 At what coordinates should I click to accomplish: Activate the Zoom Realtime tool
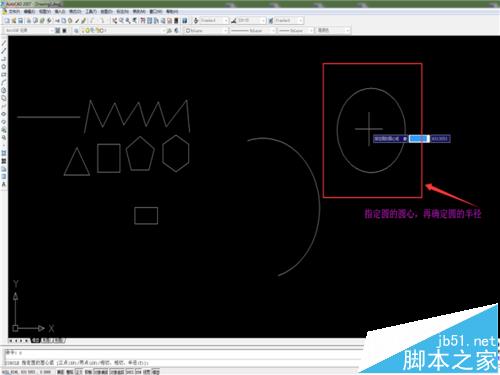point(121,20)
